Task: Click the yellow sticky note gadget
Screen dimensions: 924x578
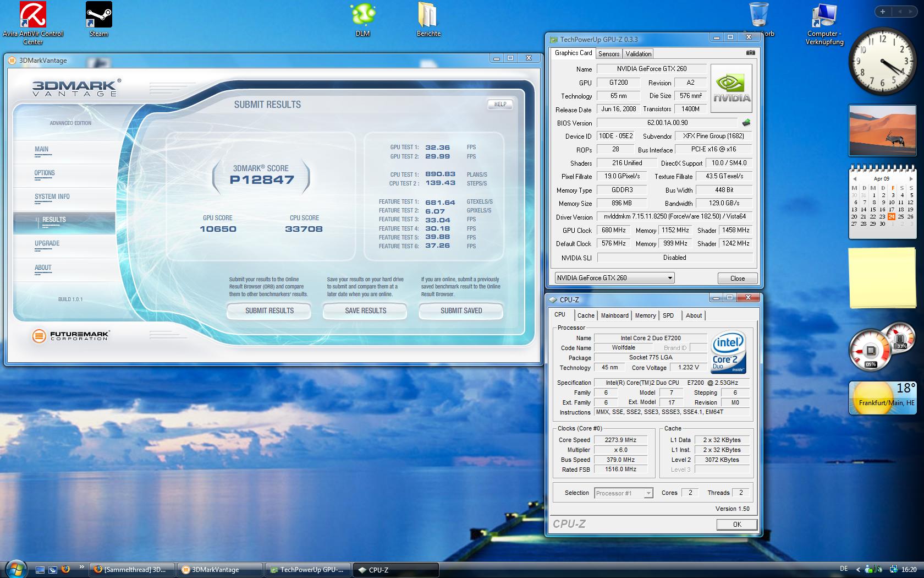Action: tap(882, 278)
